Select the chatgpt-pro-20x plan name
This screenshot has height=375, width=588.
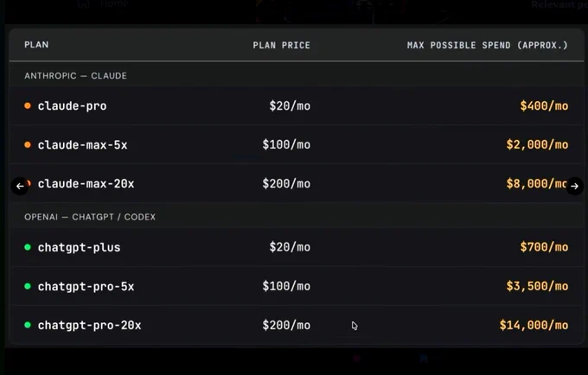89,325
